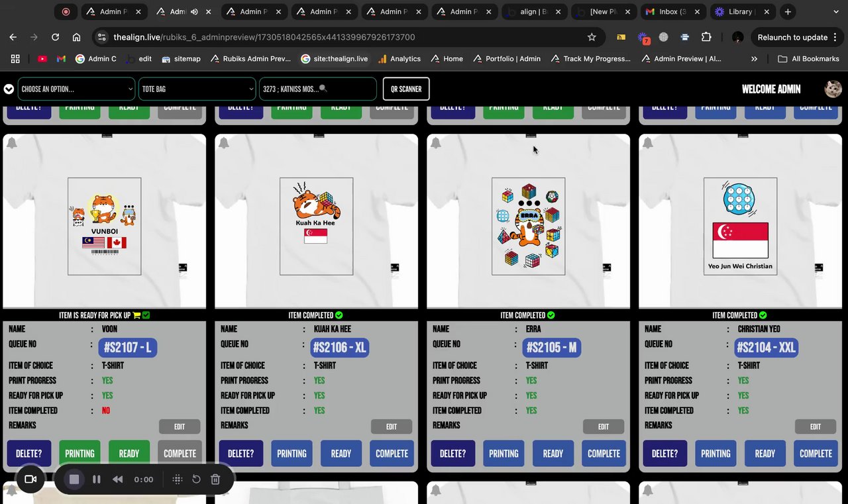The height and width of the screenshot is (504, 848).
Task: Toggle Printing on Erra's #S2105 card
Action: pos(503,454)
